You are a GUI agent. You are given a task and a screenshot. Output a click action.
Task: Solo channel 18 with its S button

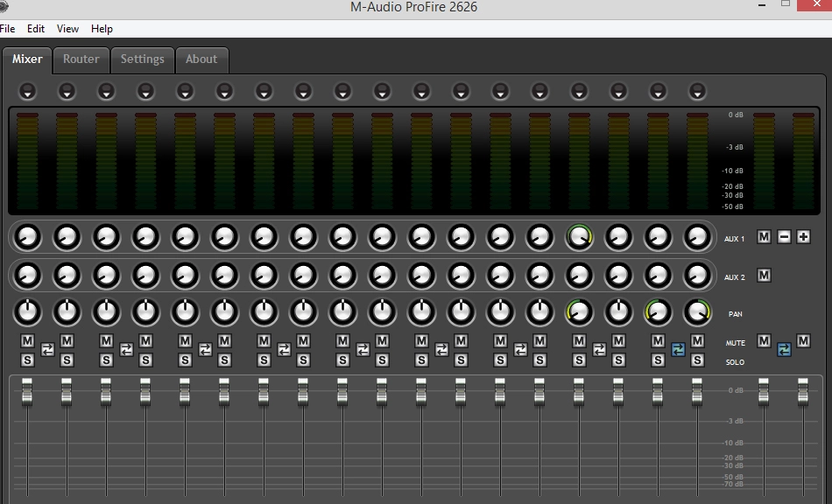[697, 360]
